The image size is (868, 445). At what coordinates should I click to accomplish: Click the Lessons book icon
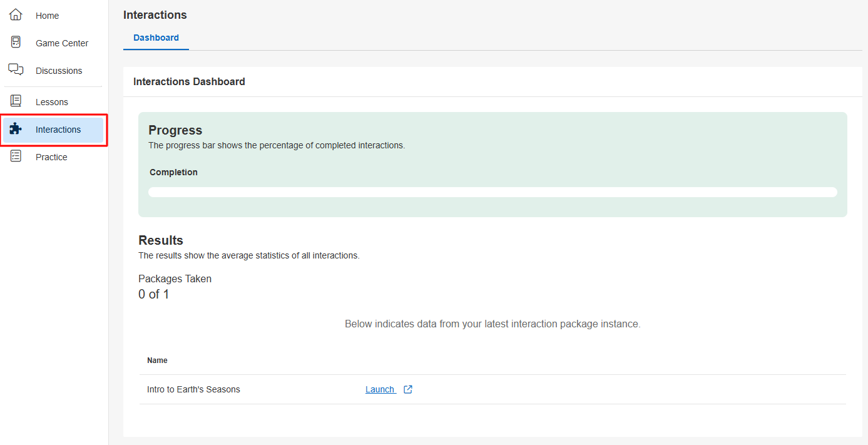(16, 101)
